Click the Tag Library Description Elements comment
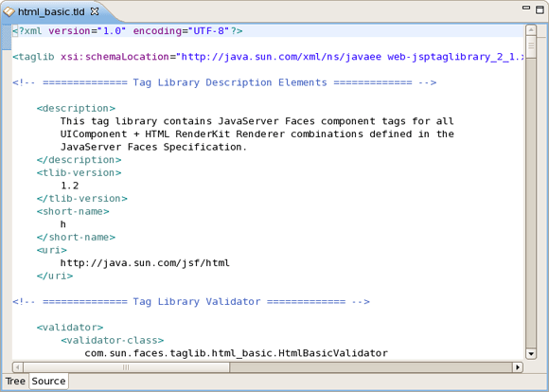The height and width of the screenshot is (392, 549). 224,82
